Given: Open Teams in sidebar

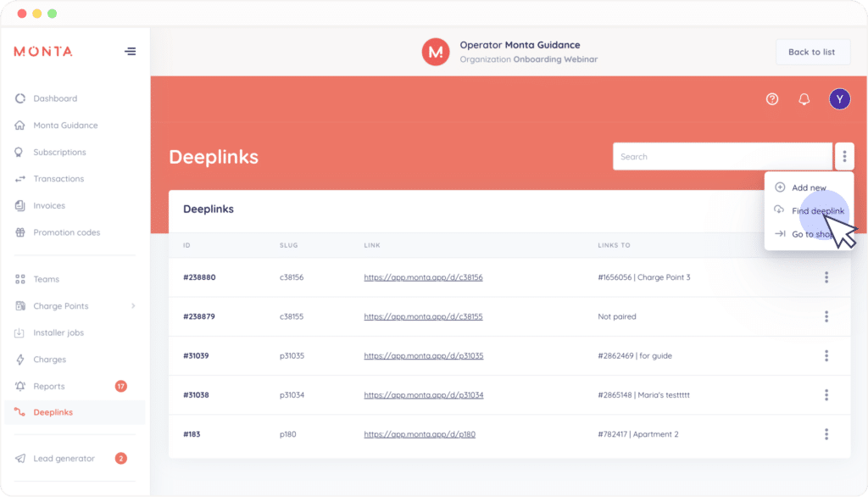Looking at the screenshot, I should (x=46, y=279).
